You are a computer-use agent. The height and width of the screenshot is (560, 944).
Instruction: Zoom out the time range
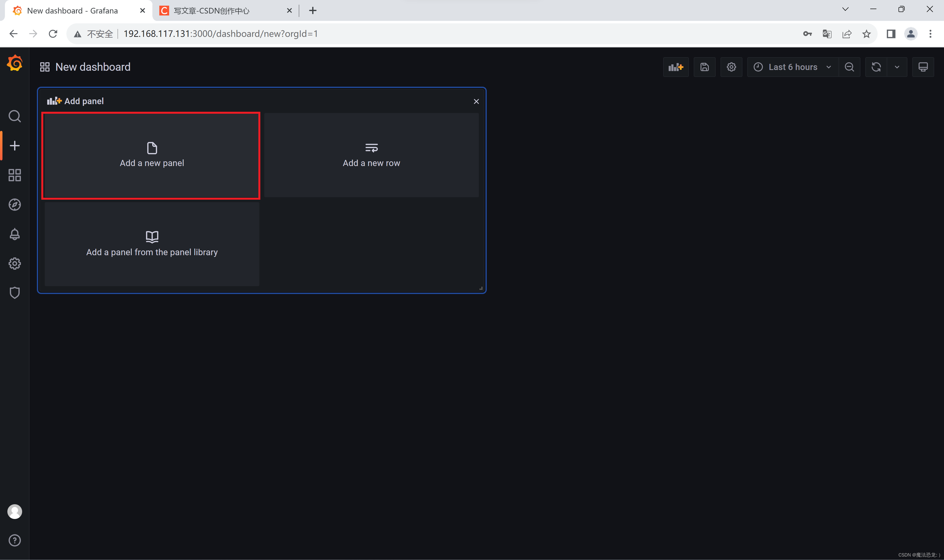point(849,67)
